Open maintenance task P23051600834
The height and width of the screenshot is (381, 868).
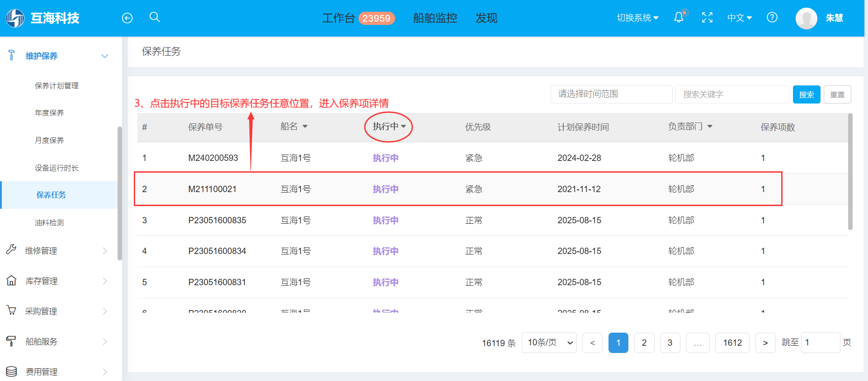coord(492,251)
